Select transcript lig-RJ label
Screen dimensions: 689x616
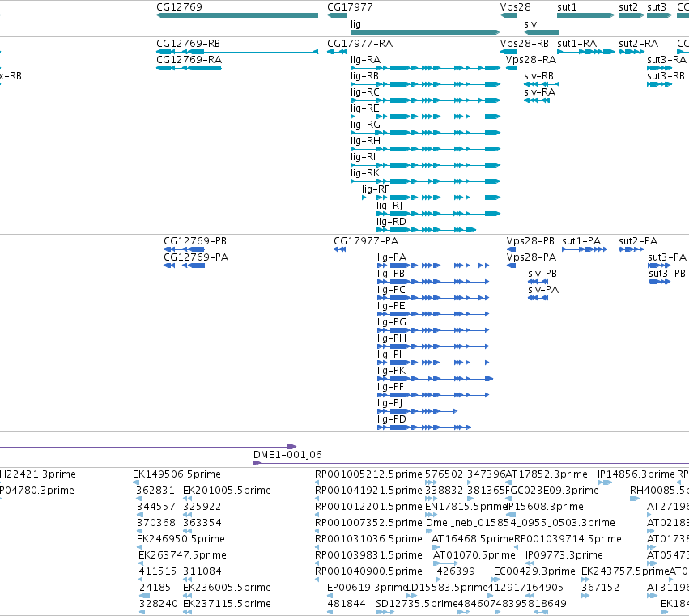pyautogui.click(x=389, y=206)
